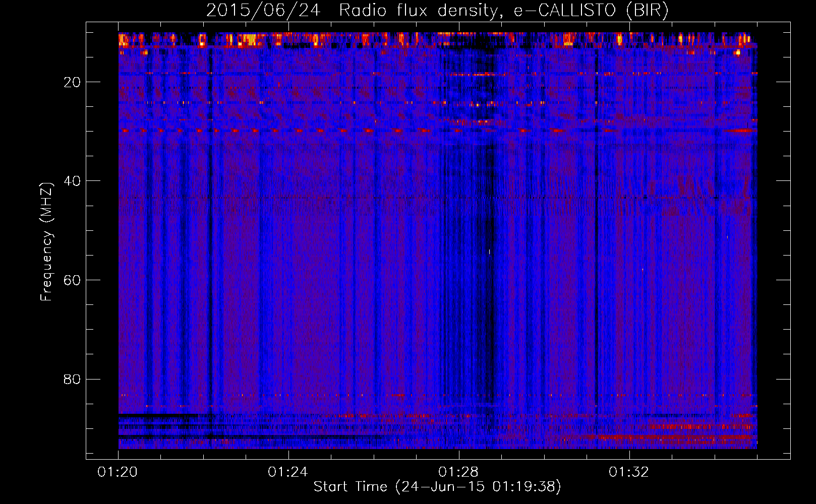Click the '01:20' time tick label
Viewport: 816px width, 504px height.
118,472
